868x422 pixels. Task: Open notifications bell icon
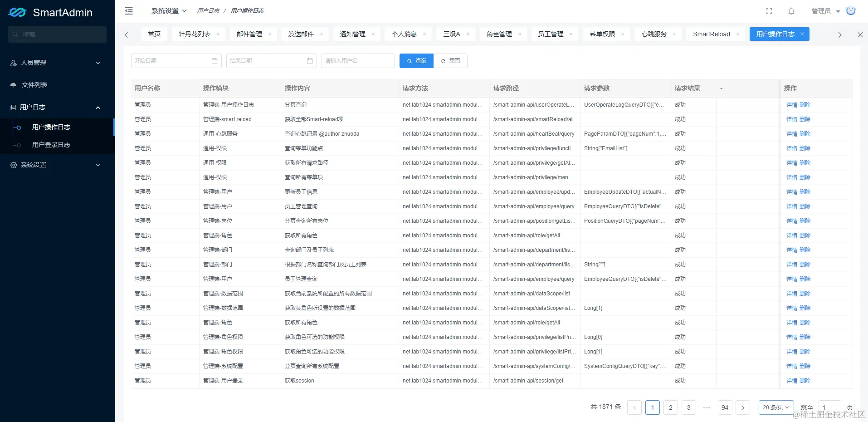pyautogui.click(x=791, y=11)
